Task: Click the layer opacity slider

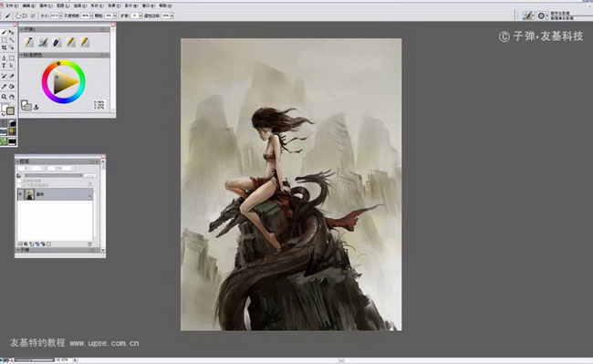Action: [x=54, y=175]
